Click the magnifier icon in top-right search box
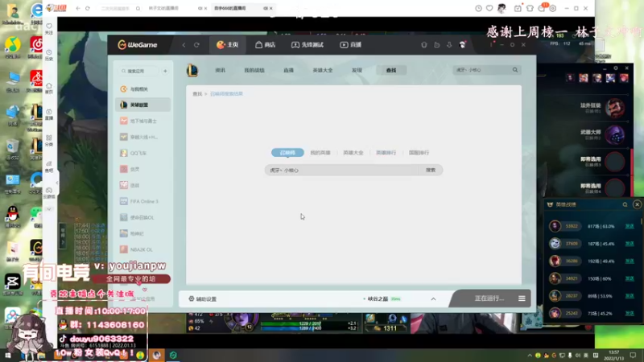The height and width of the screenshot is (362, 644). coord(515,70)
